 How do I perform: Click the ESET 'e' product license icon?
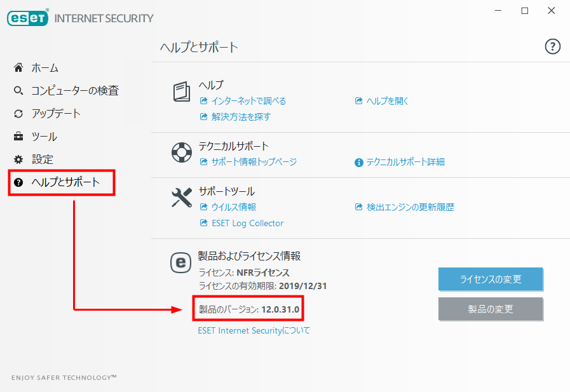(x=180, y=262)
